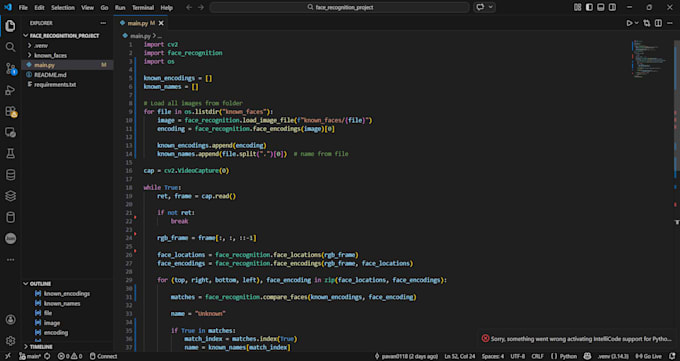Open the Copilot chat icon in title bar

(480, 7)
